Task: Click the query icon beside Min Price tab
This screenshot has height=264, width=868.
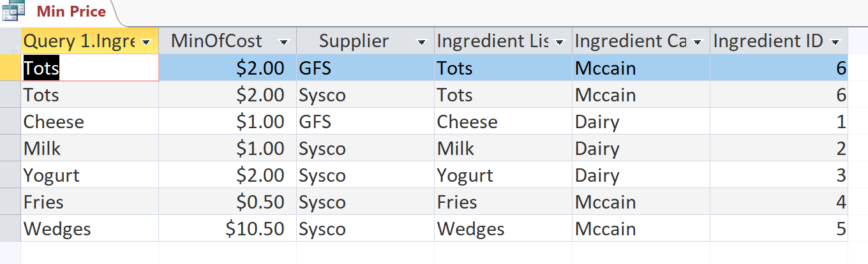Action: (x=13, y=11)
